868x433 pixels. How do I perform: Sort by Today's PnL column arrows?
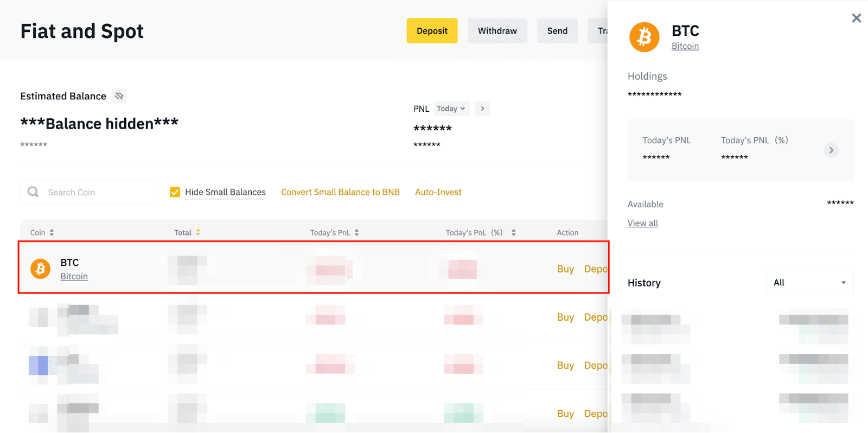[x=356, y=232]
